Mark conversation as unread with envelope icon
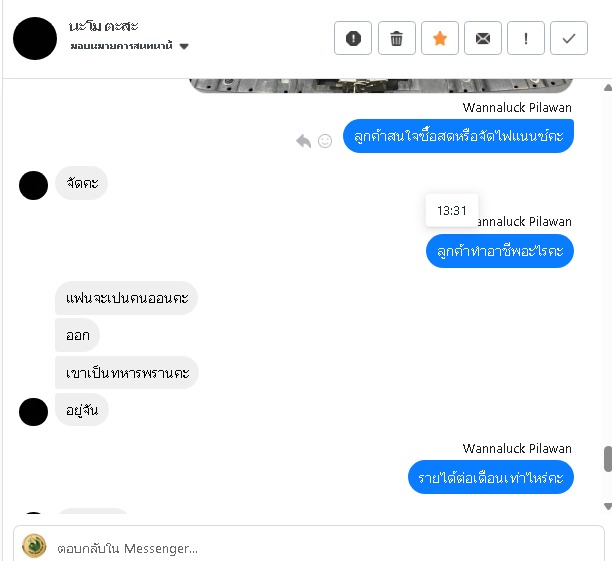The height and width of the screenshot is (561, 612). [x=483, y=38]
